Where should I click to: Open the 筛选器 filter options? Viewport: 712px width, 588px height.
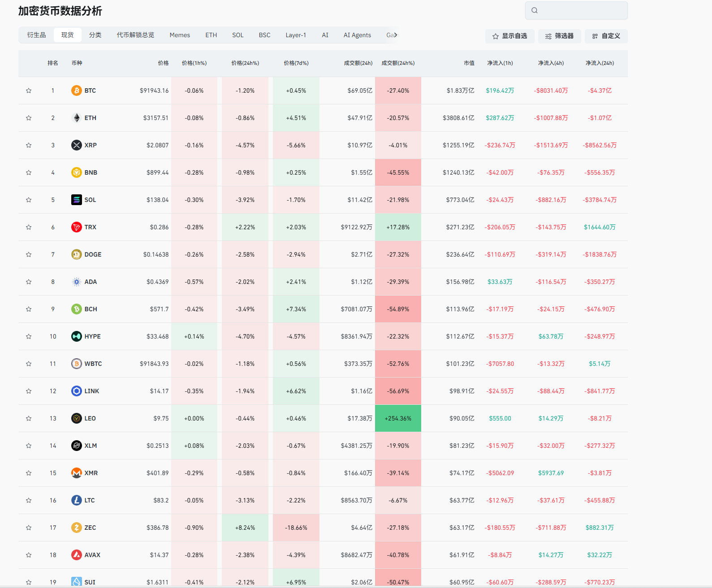559,36
